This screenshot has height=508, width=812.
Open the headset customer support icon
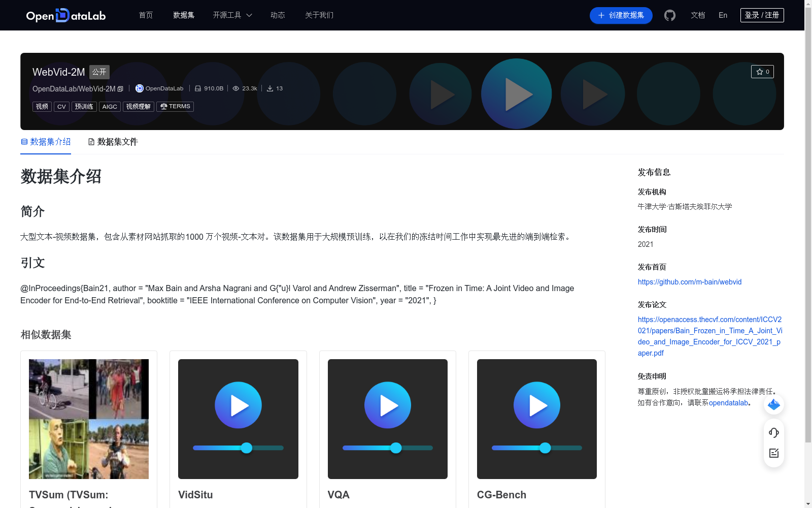pyautogui.click(x=773, y=433)
